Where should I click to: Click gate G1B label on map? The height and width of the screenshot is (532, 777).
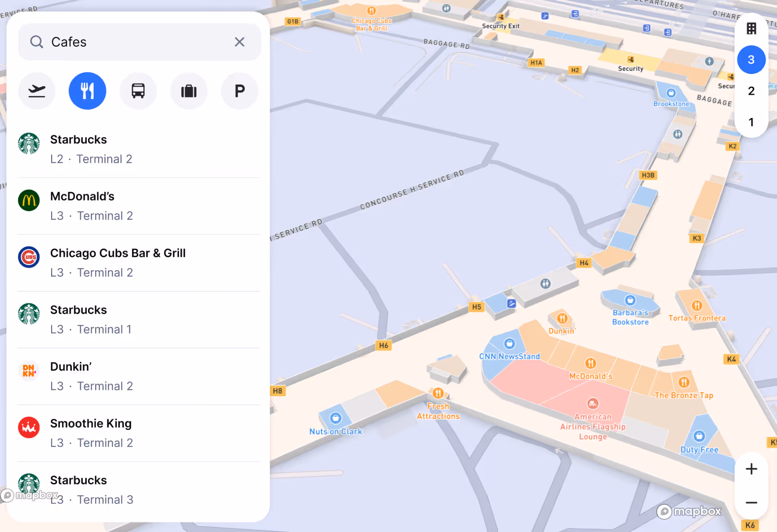[x=293, y=21]
